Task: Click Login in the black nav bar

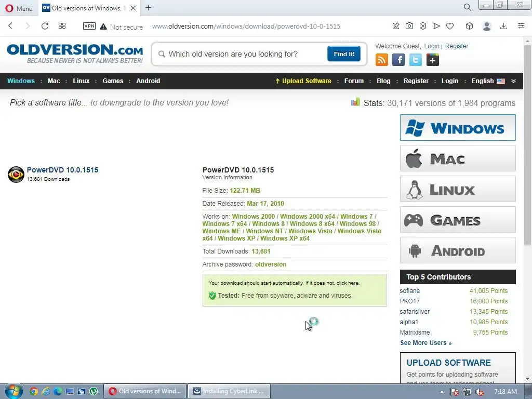Action: (x=450, y=81)
